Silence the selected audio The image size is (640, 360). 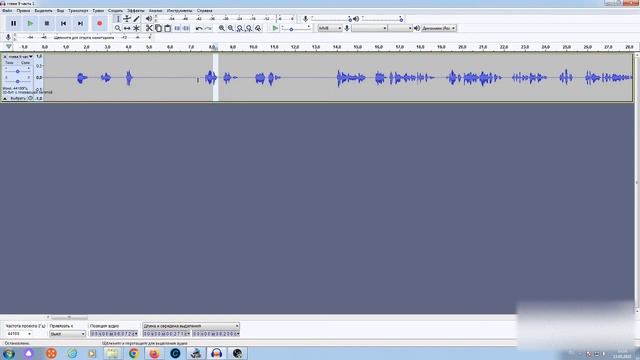tap(186, 28)
